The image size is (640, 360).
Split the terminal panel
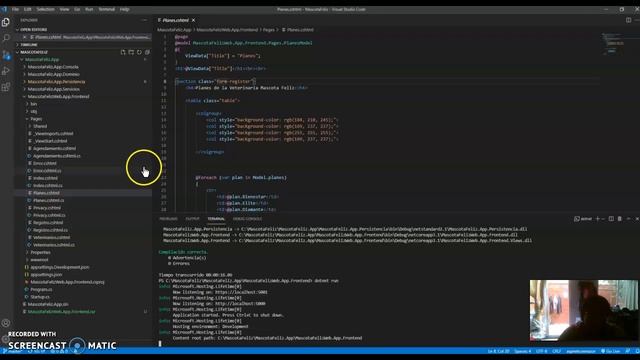click(x=611, y=219)
